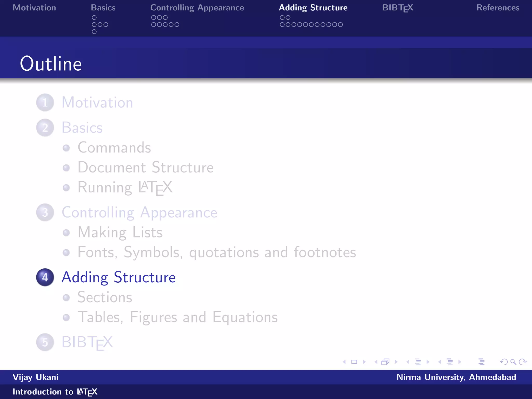The image size is (532, 399).
Task: Click the numbered ball 1 bullet
Action: (45, 103)
